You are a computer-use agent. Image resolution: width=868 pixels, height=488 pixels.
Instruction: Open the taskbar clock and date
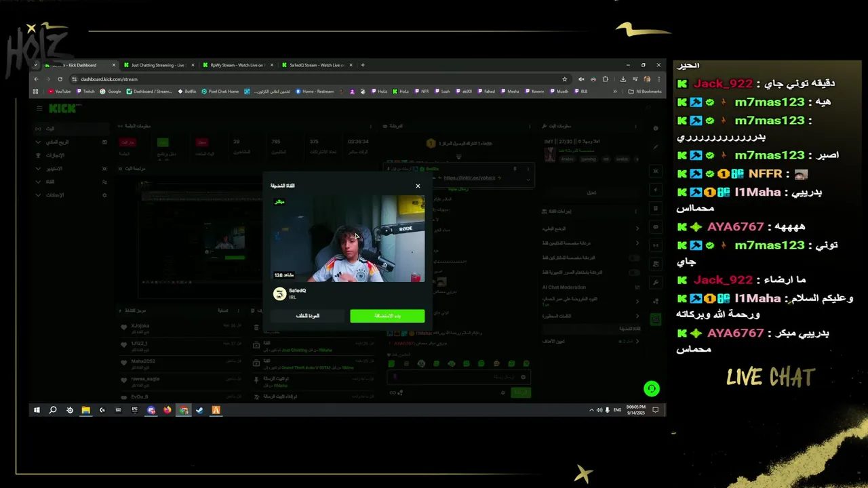point(635,410)
